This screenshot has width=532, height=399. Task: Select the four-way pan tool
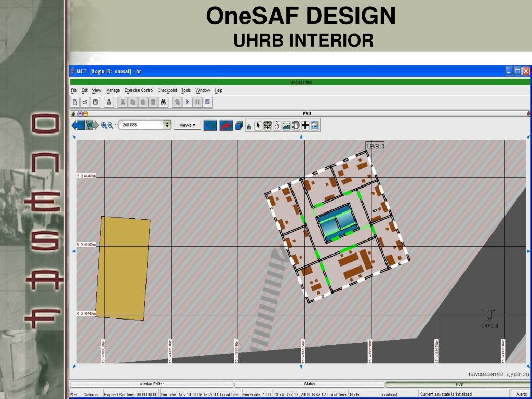[268, 126]
